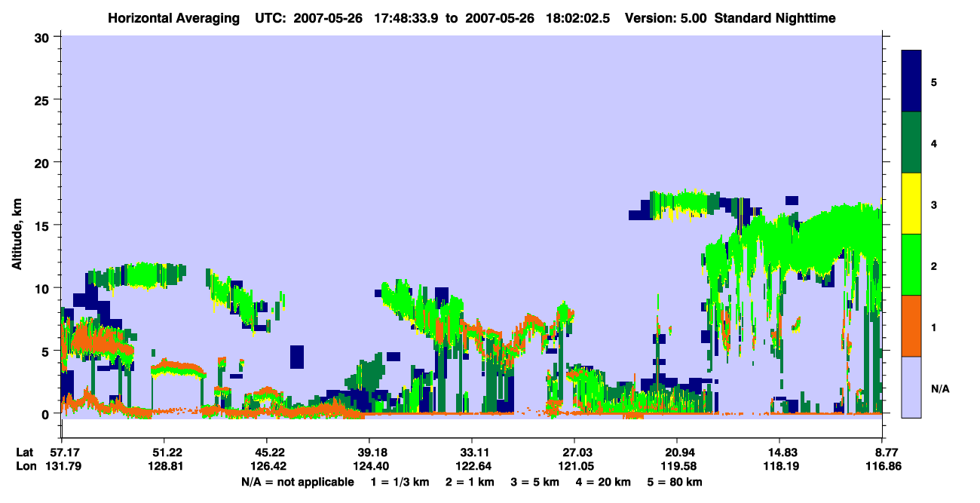Click the longitude value 119.58
Viewport: 980px width, 503px height.
click(677, 466)
